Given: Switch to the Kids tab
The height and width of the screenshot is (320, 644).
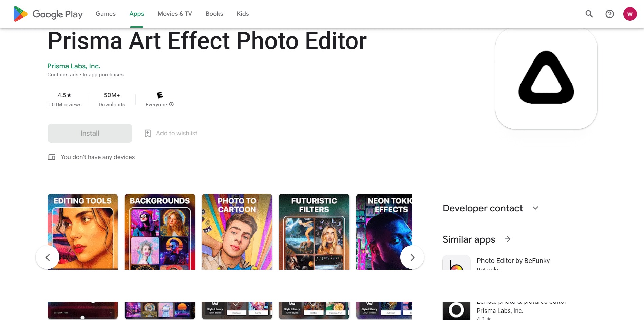Looking at the screenshot, I should click(243, 14).
